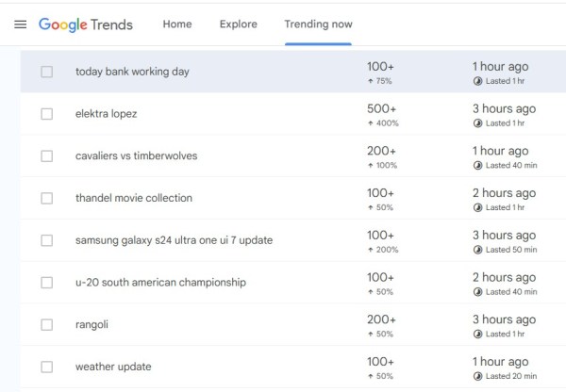Mark the u-20 south american championship checkbox
The height and width of the screenshot is (392, 566).
pyautogui.click(x=47, y=283)
